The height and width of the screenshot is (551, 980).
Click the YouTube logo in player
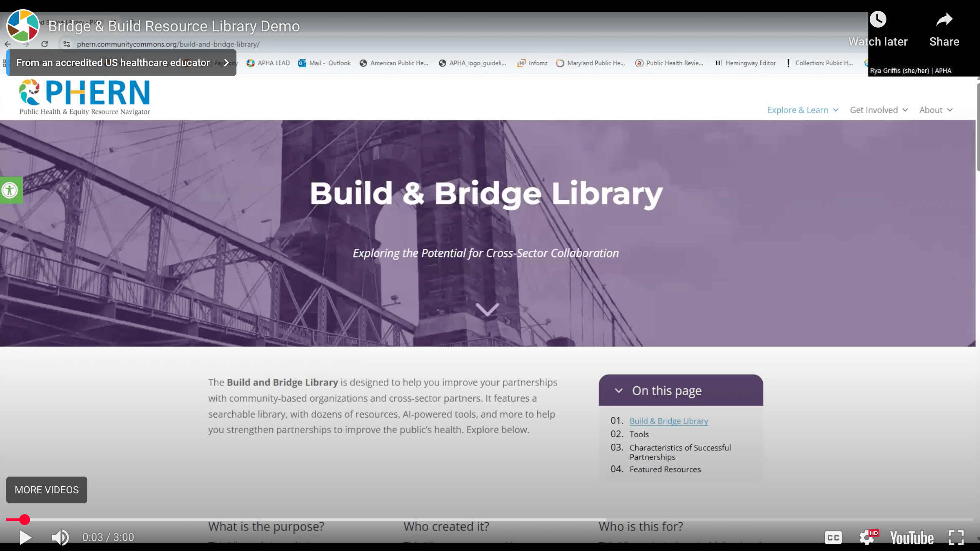(911, 538)
